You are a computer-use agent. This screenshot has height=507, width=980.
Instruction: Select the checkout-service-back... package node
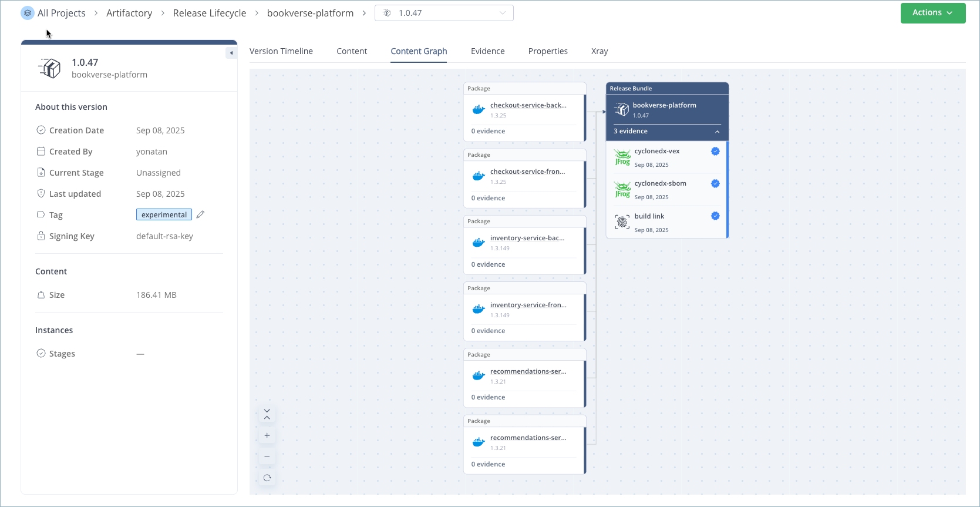click(524, 112)
